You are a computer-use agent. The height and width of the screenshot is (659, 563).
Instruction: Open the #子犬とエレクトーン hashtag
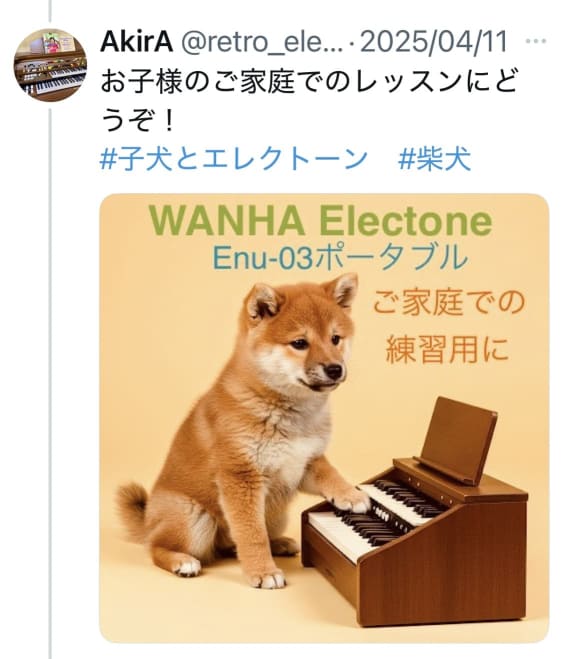tap(234, 159)
